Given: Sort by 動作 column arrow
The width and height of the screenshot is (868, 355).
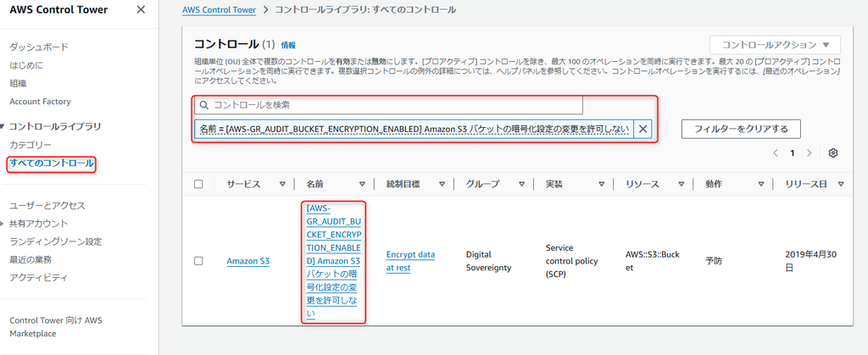Looking at the screenshot, I should [760, 184].
